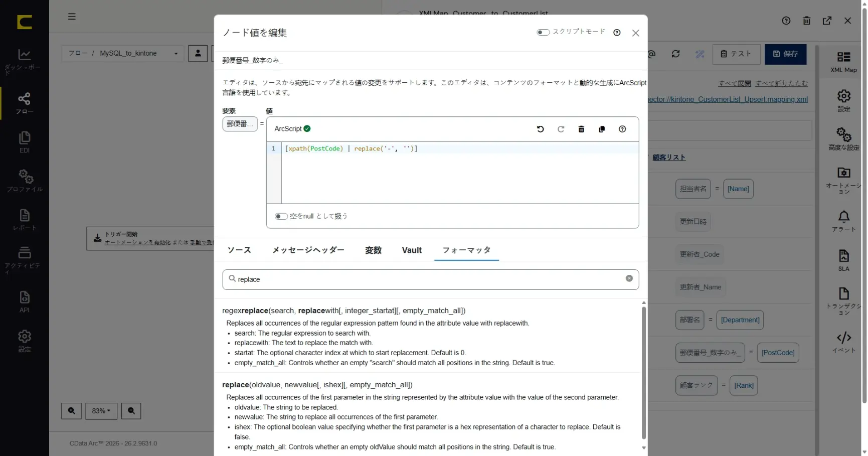Open Advanced Settings in right panel
The width and height of the screenshot is (868, 456).
(843, 139)
